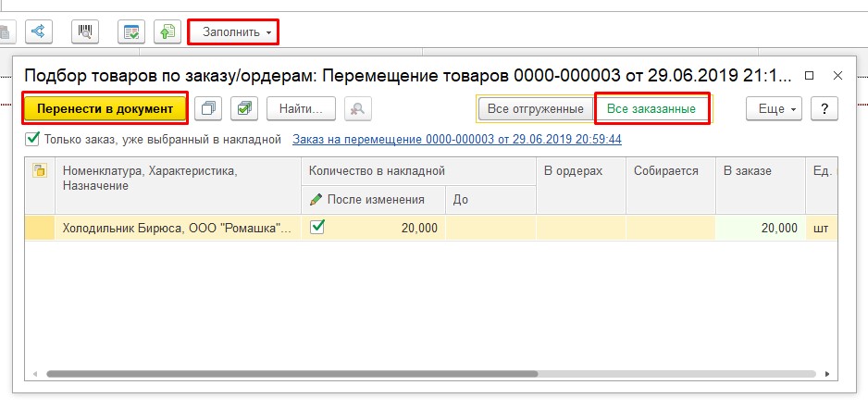Screen dimensions: 868x410
Task: Click Собирается column header
Action: click(x=671, y=185)
